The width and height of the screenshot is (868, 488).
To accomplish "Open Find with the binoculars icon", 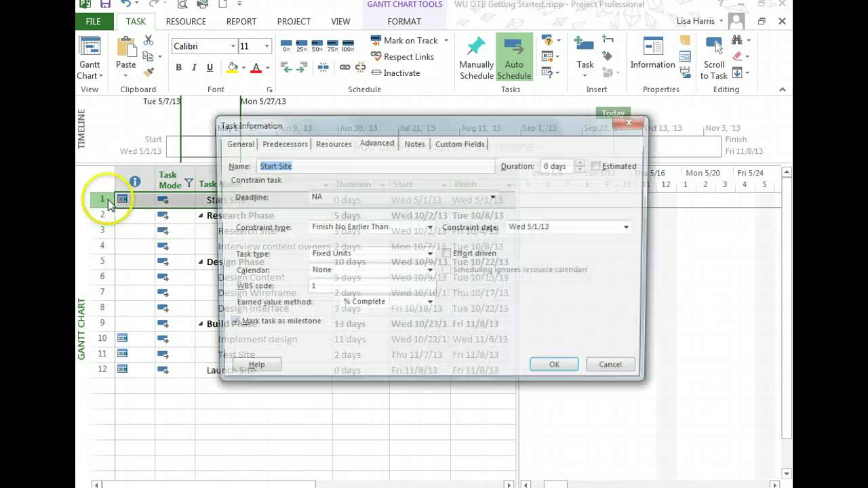I will pyautogui.click(x=737, y=40).
